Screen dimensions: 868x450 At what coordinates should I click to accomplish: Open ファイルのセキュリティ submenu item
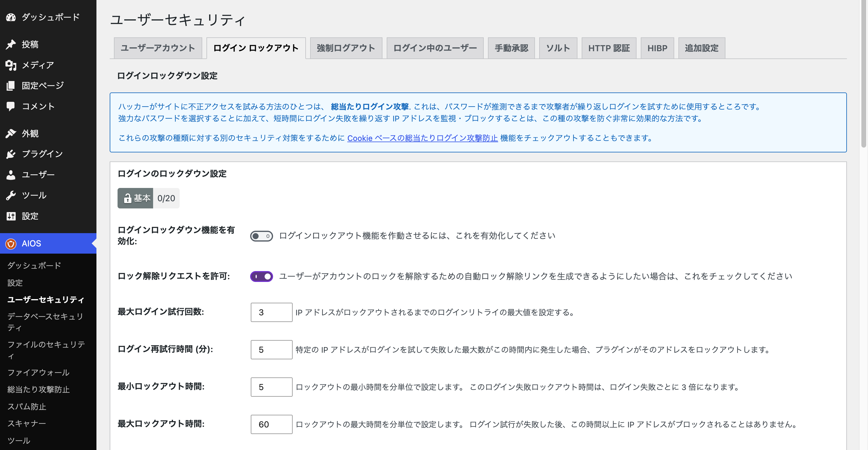pyautogui.click(x=46, y=350)
